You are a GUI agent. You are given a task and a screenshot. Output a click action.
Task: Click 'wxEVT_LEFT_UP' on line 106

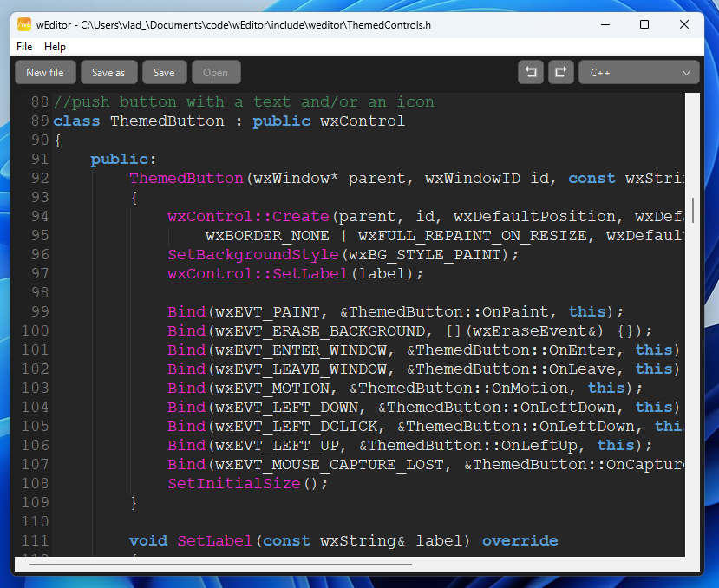point(277,446)
